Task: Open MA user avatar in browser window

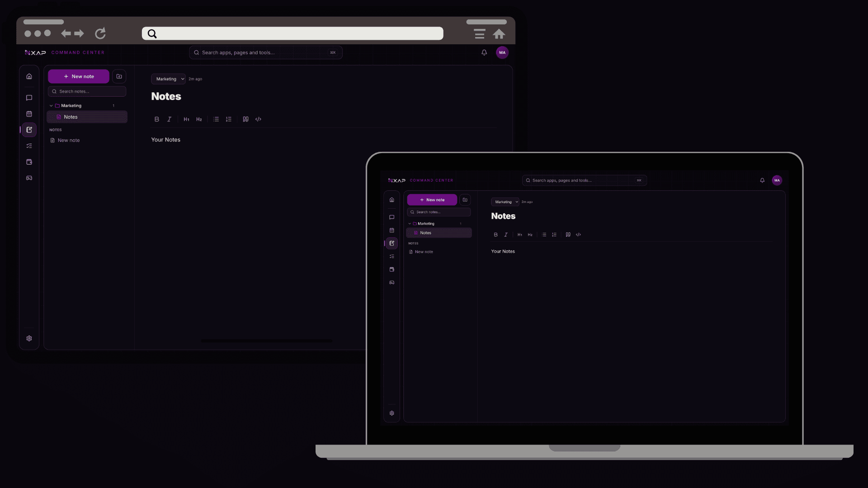Action: point(502,52)
